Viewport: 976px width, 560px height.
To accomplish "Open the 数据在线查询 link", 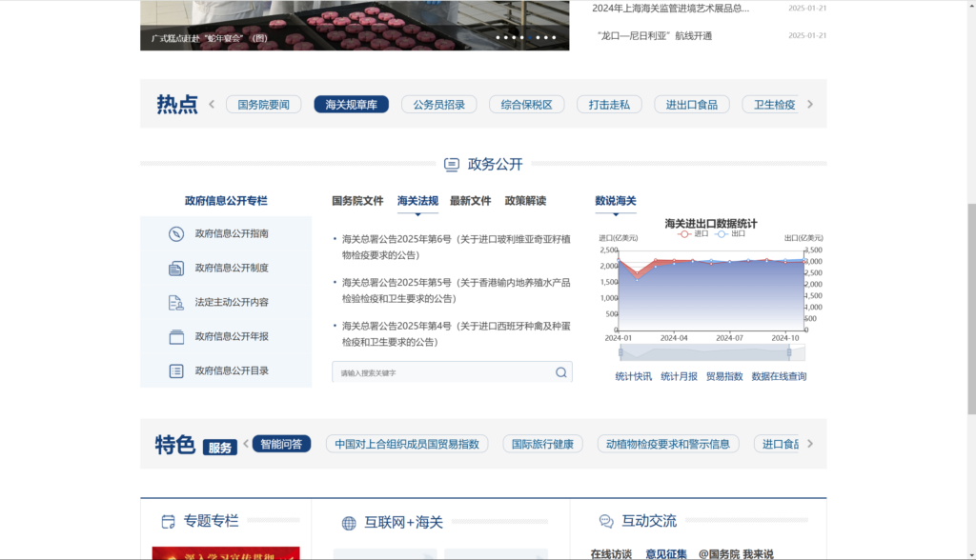I will (x=779, y=376).
